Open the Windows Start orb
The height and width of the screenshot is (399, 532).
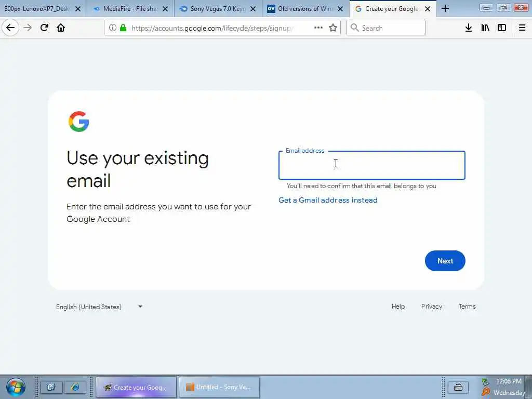click(16, 387)
